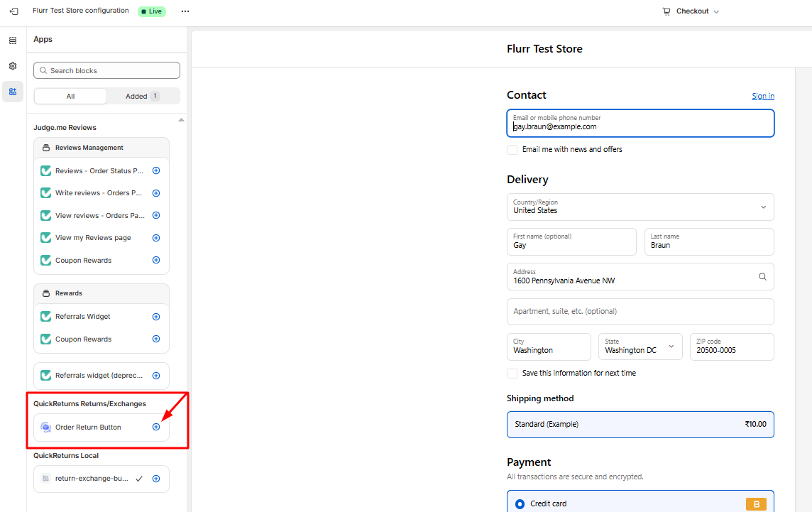Select the Apps icon in left rail
This screenshot has width=812, height=512.
pos(13,92)
